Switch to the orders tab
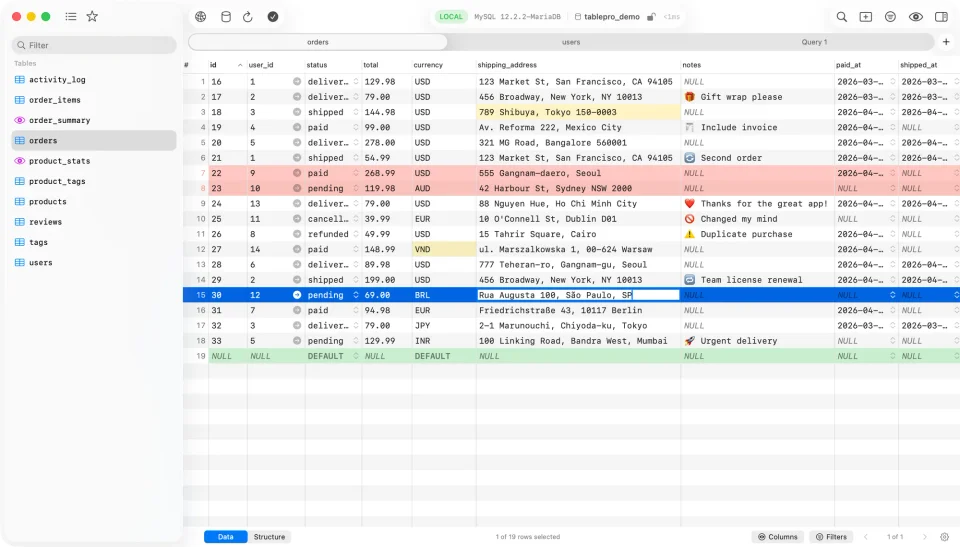 point(318,42)
